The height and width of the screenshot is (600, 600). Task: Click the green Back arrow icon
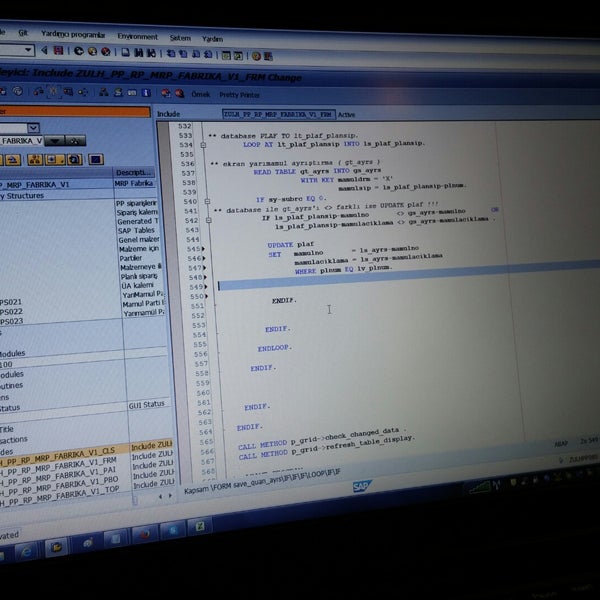coord(79,51)
